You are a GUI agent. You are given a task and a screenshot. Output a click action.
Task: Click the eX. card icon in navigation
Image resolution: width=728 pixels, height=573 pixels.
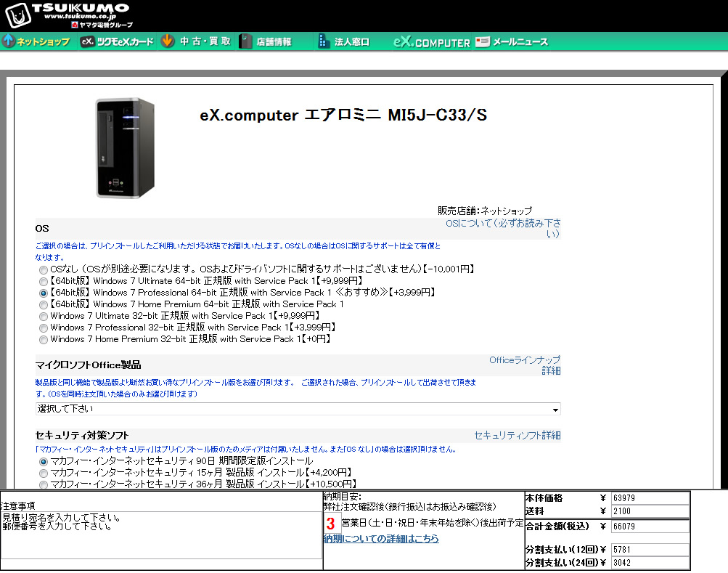point(87,41)
